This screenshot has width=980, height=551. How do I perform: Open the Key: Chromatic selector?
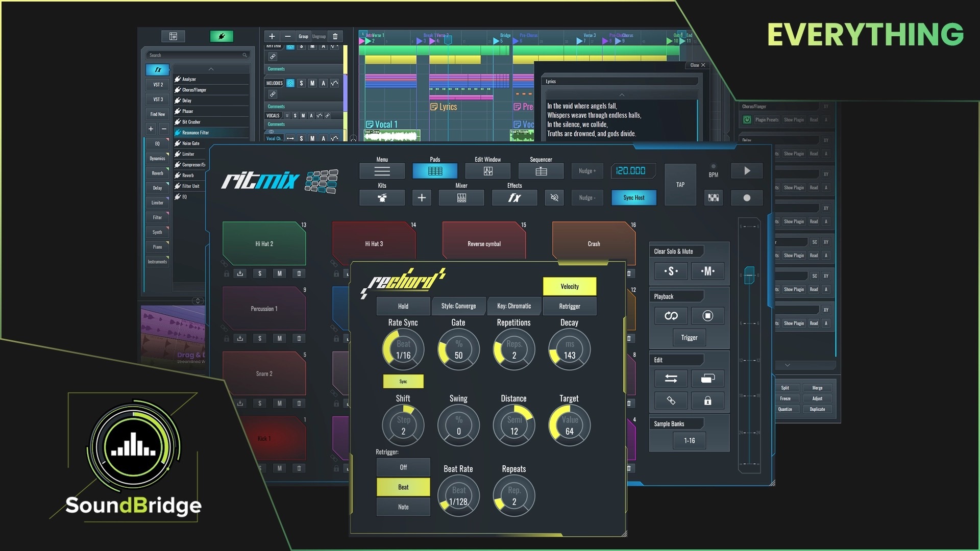(514, 306)
